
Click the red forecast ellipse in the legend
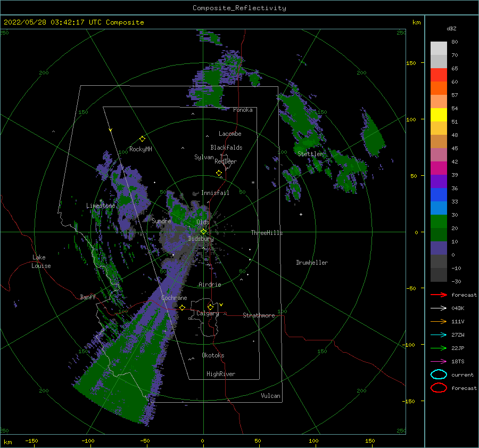(439, 388)
